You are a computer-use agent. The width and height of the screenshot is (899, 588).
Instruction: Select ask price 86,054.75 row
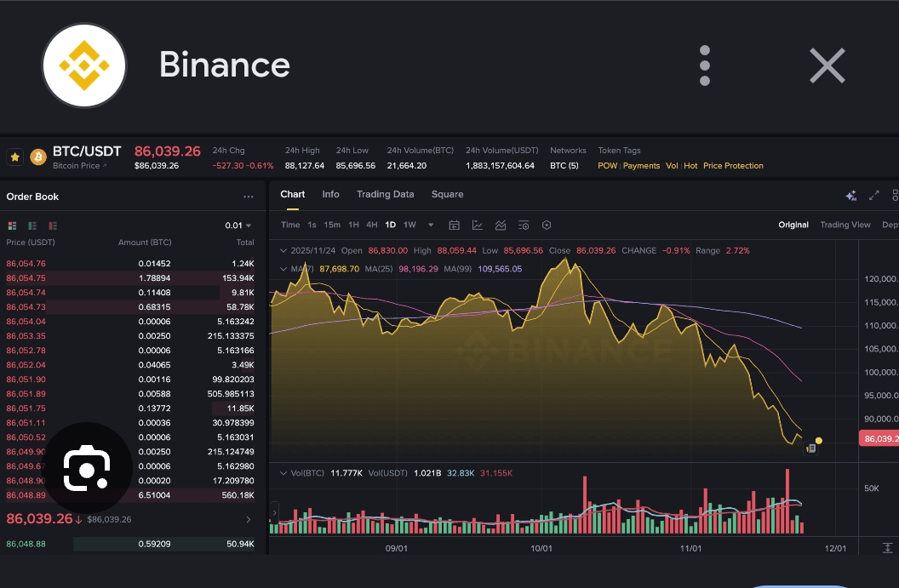coord(130,278)
